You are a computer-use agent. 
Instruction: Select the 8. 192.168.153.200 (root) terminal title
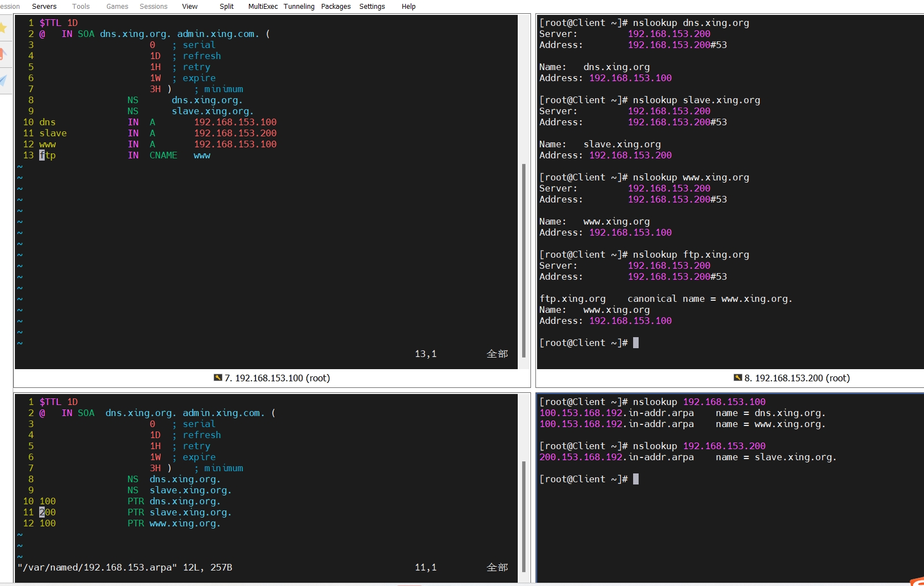pyautogui.click(x=797, y=378)
